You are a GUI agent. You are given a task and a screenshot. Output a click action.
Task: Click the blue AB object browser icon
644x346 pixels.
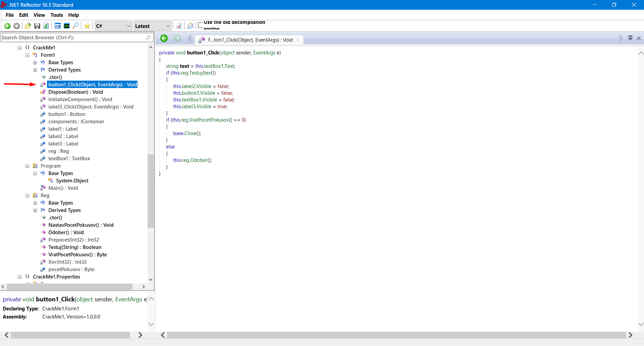(58, 26)
